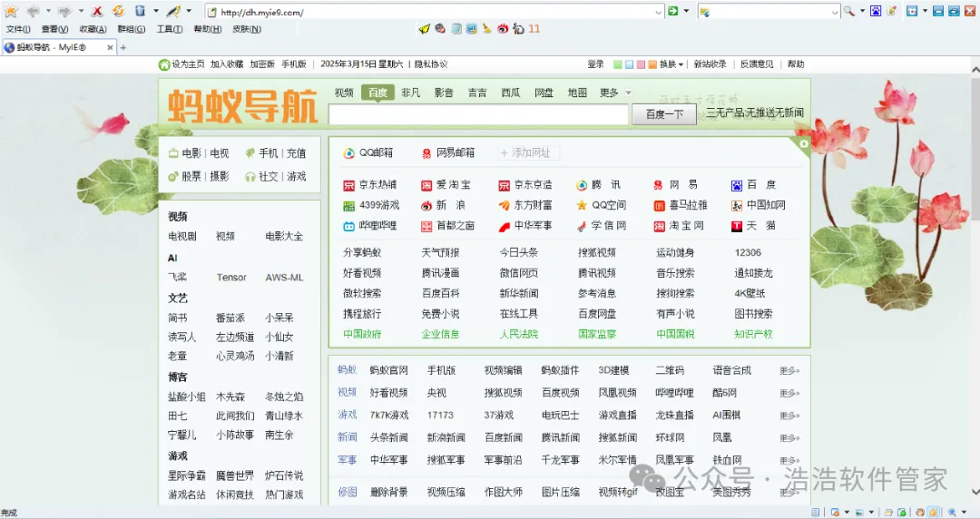Expand the search box dropdown in the toolbar
Viewport: 980px width, 519px height.
pos(835,12)
